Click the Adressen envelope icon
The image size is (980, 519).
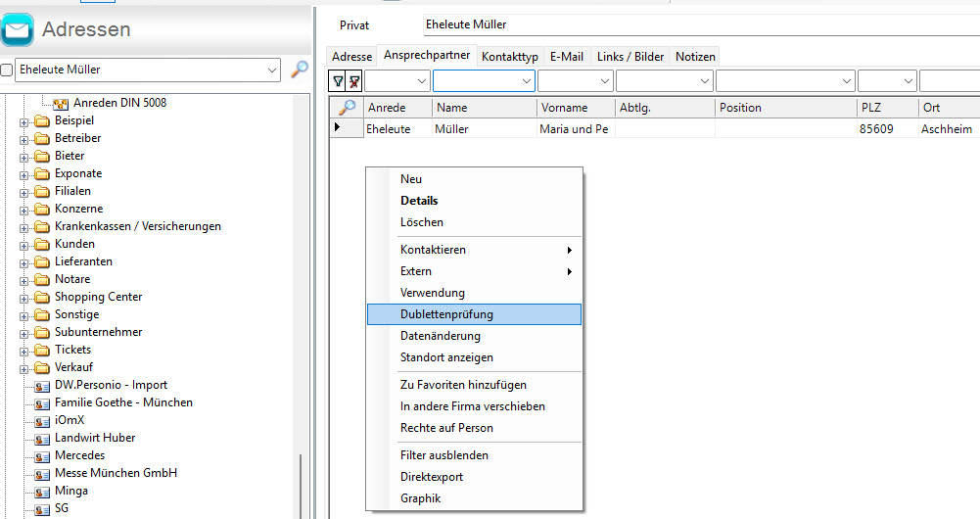[18, 29]
